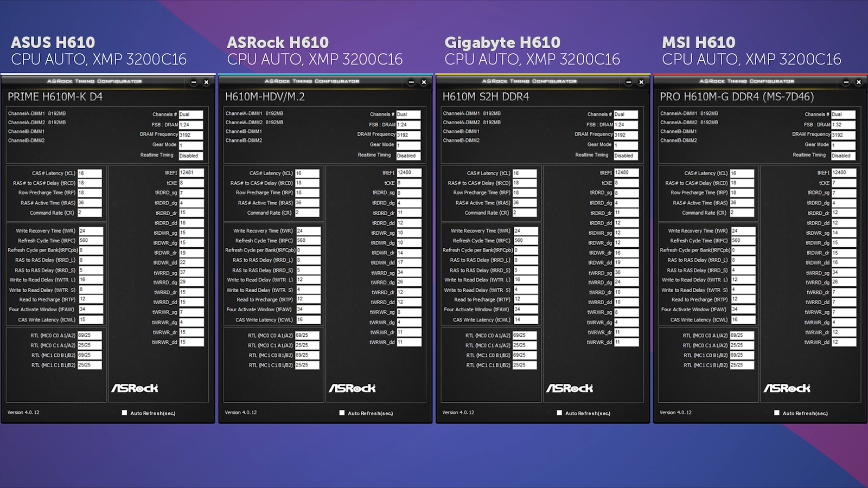Image resolution: width=868 pixels, height=488 pixels.
Task: Click FSB : DRAM field in H610M-HDV/M.2 window
Action: point(409,125)
